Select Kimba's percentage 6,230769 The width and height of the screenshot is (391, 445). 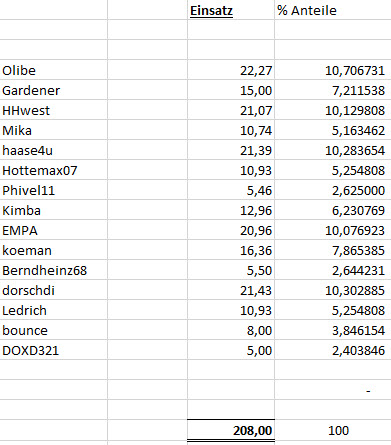tap(332, 210)
